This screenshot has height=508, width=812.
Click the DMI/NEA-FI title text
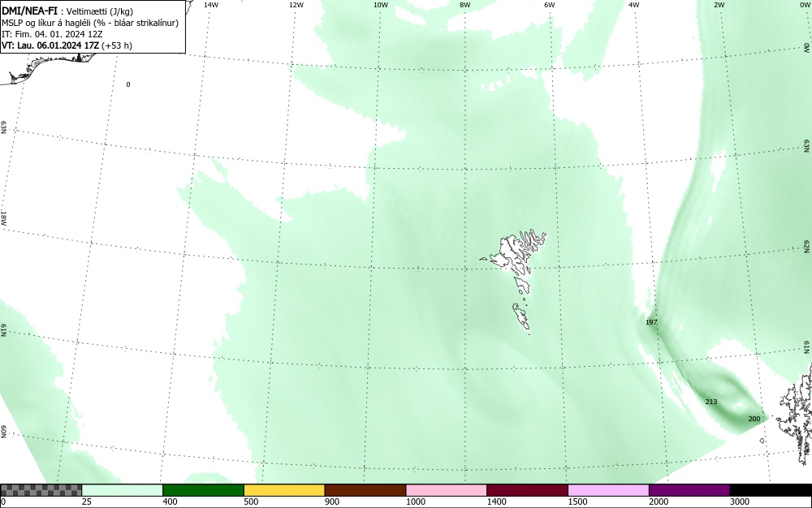pos(29,11)
